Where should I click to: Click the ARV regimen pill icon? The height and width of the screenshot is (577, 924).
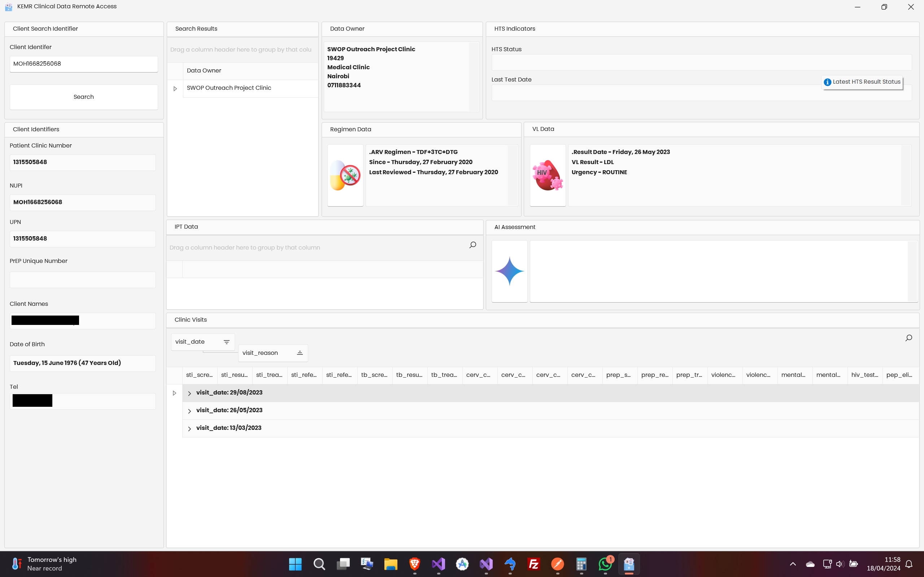[345, 176]
